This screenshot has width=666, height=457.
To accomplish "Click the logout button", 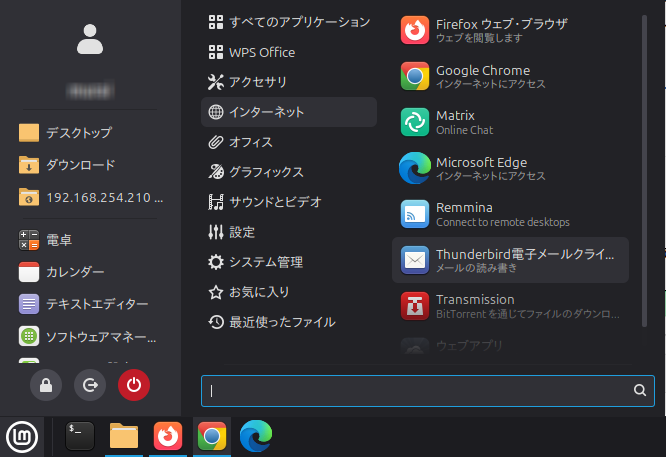I will click(90, 385).
